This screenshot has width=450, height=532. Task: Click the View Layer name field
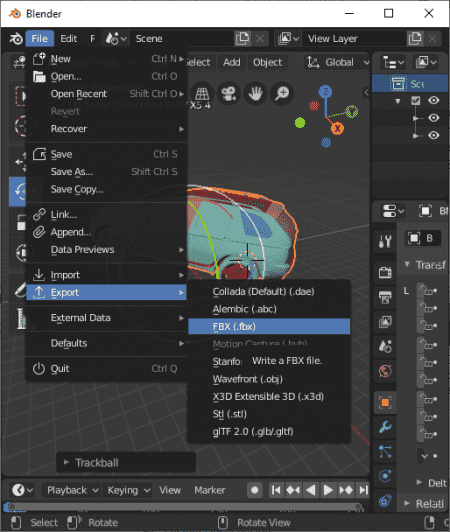355,39
